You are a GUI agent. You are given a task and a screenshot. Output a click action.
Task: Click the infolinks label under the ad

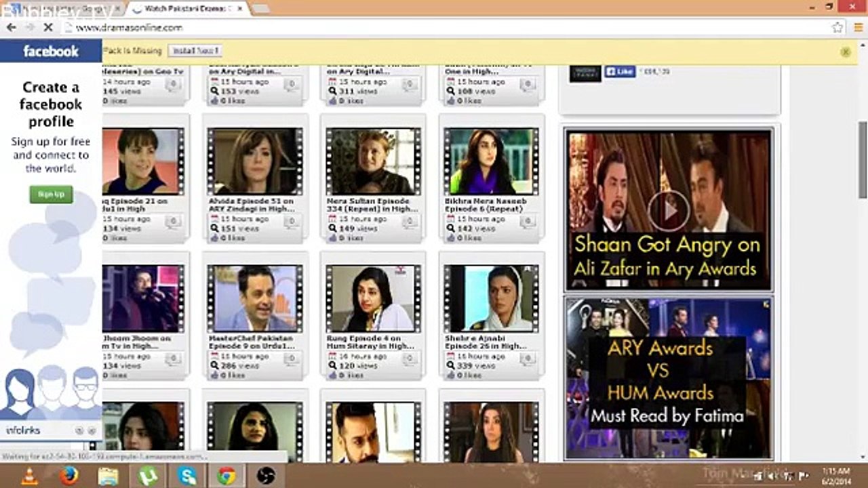[23, 430]
